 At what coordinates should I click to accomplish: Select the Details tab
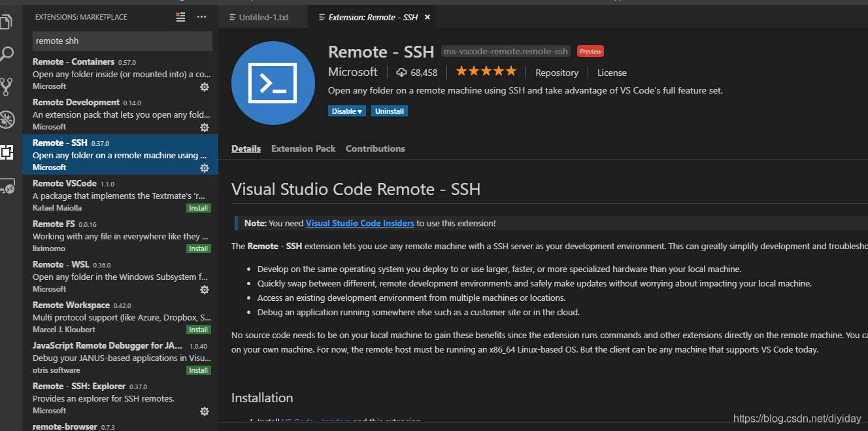point(246,148)
